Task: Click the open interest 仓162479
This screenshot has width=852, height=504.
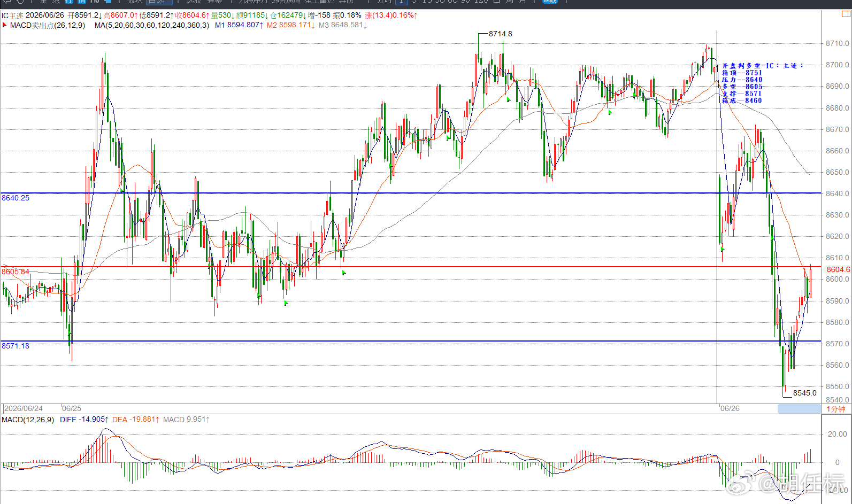Action: [288, 15]
